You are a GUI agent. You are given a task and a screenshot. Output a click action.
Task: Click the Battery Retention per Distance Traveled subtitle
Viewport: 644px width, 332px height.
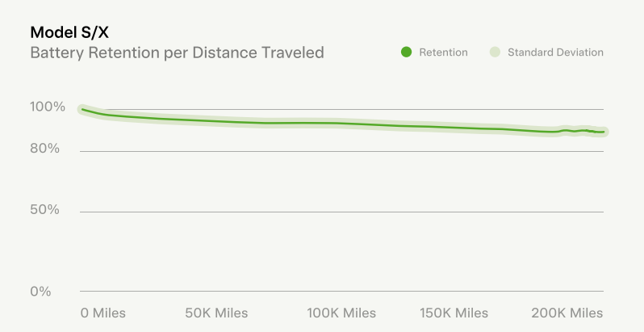coord(177,53)
